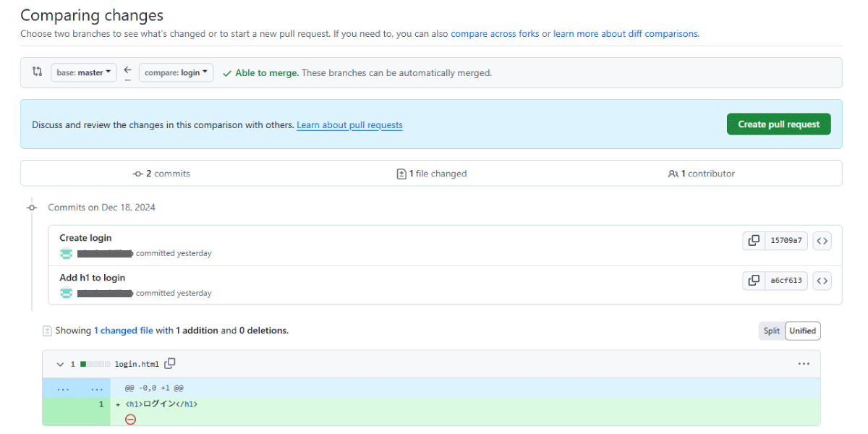Viewport: 868px width, 434px height.
Task: Click the swap branches compare icon
Action: pyautogui.click(x=38, y=72)
